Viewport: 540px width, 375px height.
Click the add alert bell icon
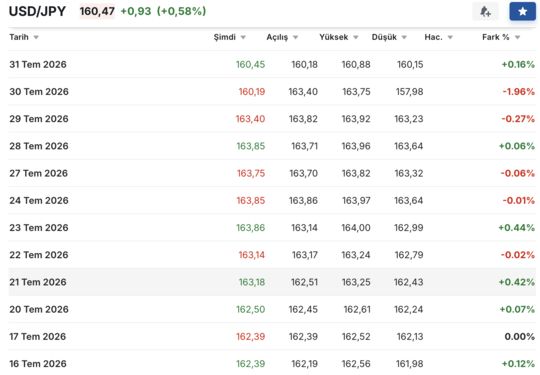(x=485, y=11)
